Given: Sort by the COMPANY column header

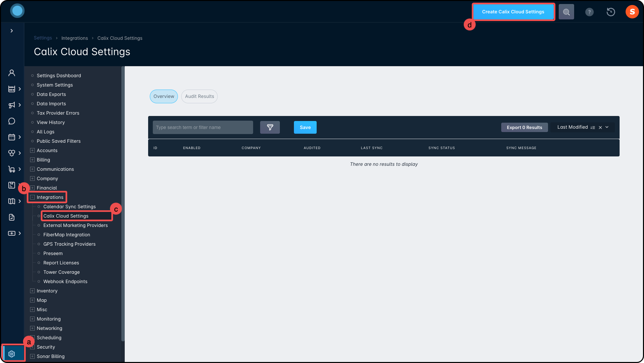Looking at the screenshot, I should click(x=251, y=148).
